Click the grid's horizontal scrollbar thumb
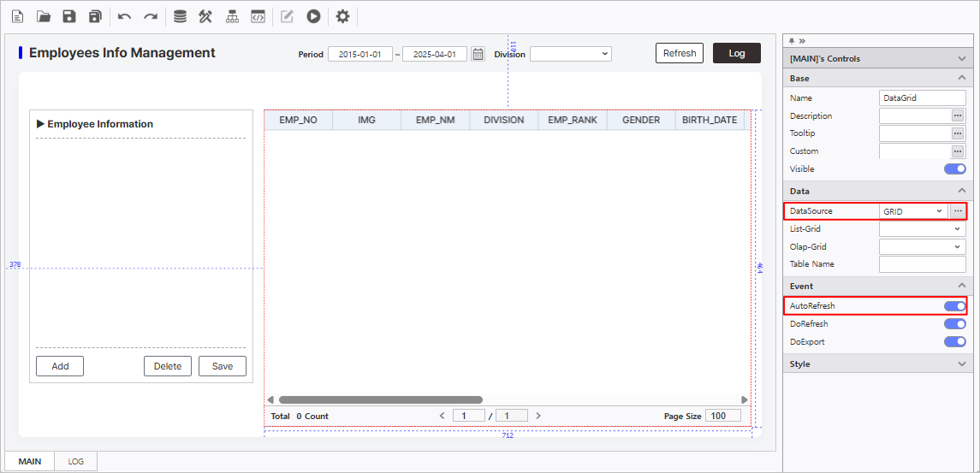Viewport: 980px width, 473px height. (x=381, y=400)
